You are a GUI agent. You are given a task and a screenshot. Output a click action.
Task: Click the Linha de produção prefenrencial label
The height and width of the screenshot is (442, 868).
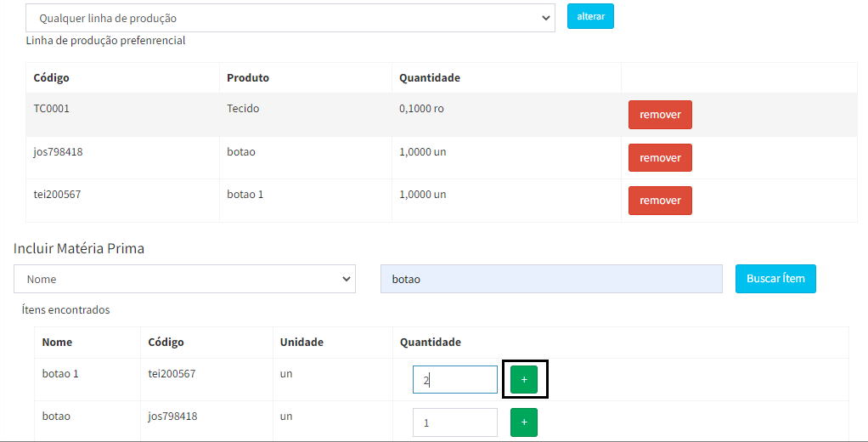click(105, 41)
